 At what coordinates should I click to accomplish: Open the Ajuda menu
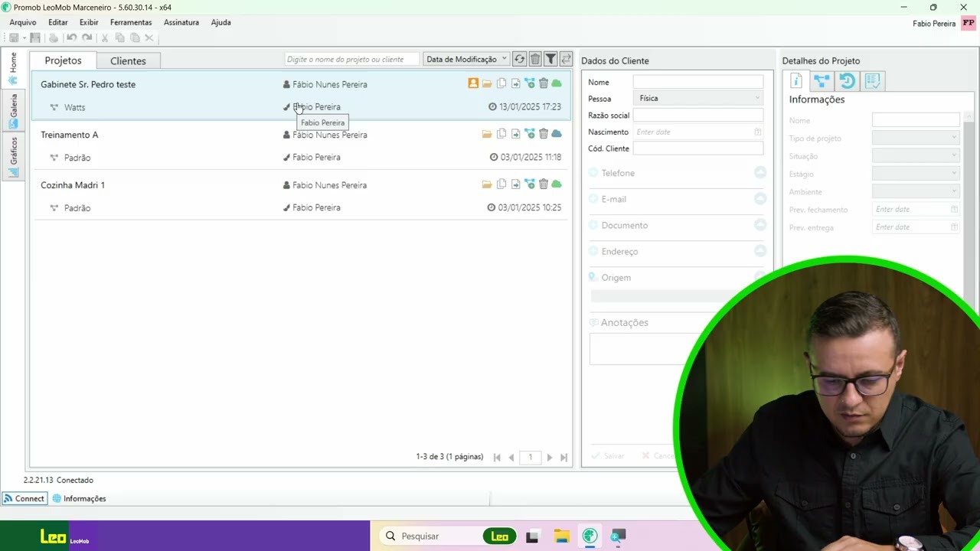tap(221, 22)
